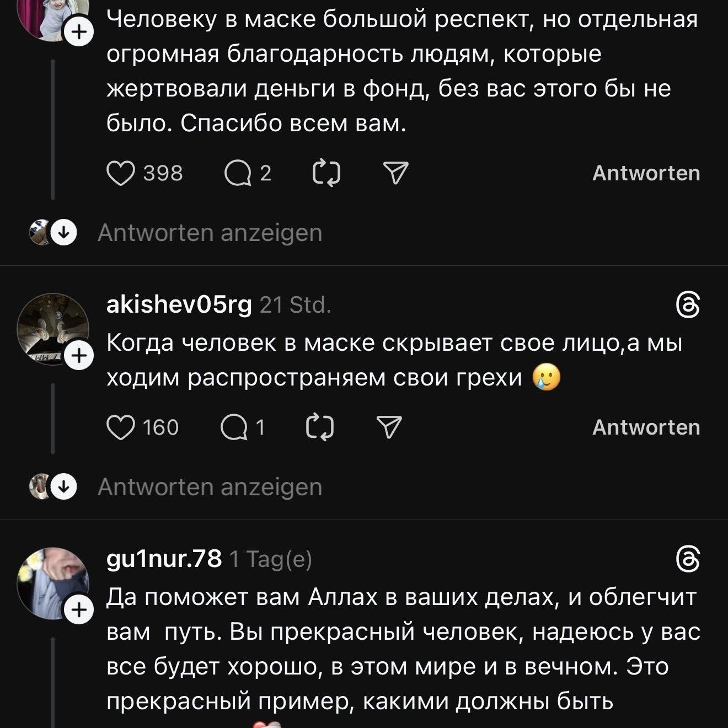The height and width of the screenshot is (728, 728).
Task: Expand replies under akishev05rg's comment
Action: 210,488
